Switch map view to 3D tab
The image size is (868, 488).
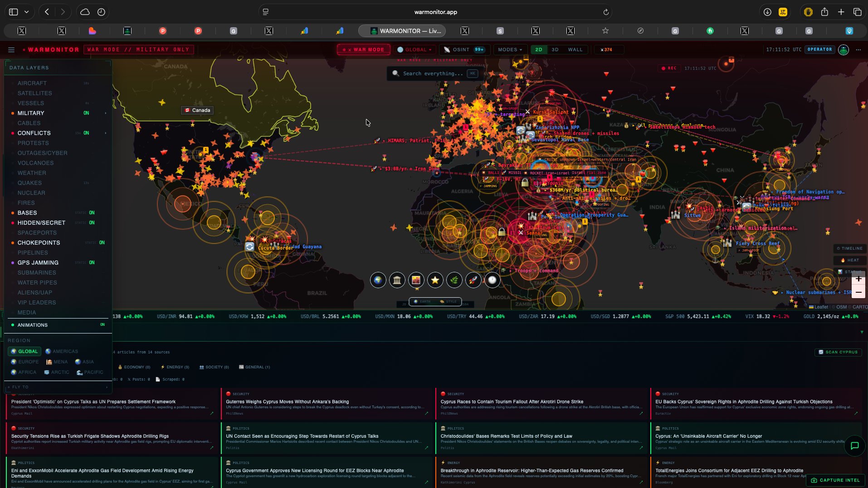click(555, 49)
